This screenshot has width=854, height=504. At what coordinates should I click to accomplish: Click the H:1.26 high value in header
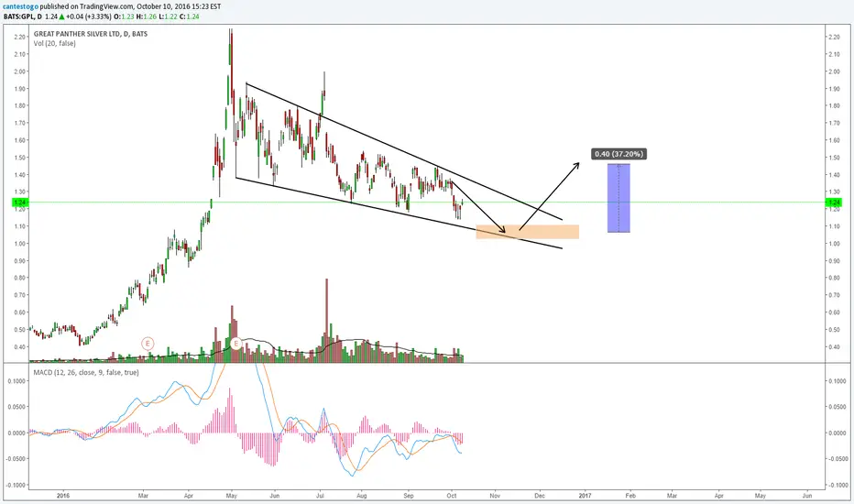(147, 16)
